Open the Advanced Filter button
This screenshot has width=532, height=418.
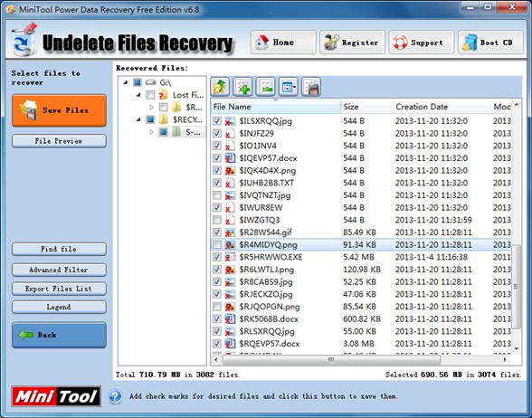[x=59, y=270]
